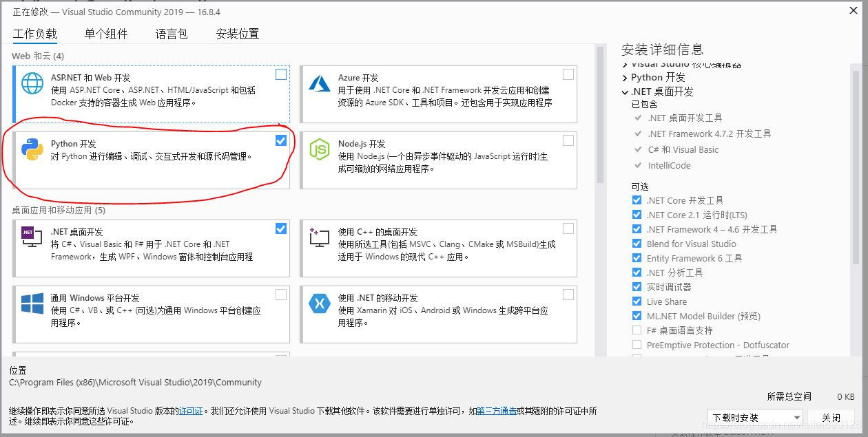Check PreEmptive Protection - Dotfuscator option
This screenshot has width=868, height=437.
coord(637,345)
